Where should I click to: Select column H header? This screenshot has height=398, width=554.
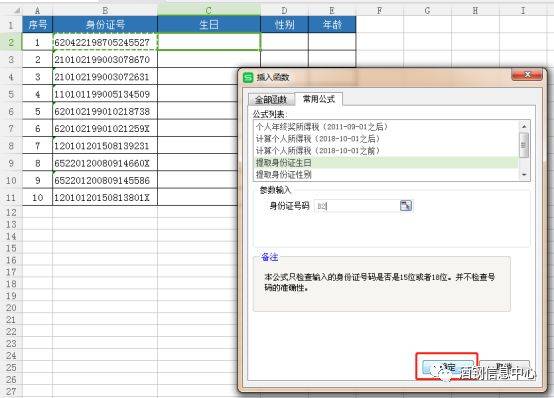(475, 11)
